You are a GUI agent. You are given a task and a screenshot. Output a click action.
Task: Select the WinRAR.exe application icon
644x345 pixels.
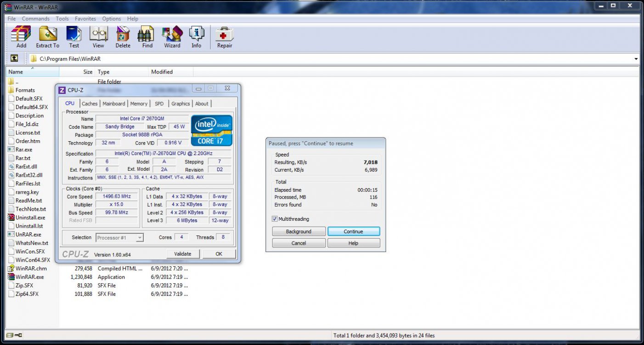11,277
